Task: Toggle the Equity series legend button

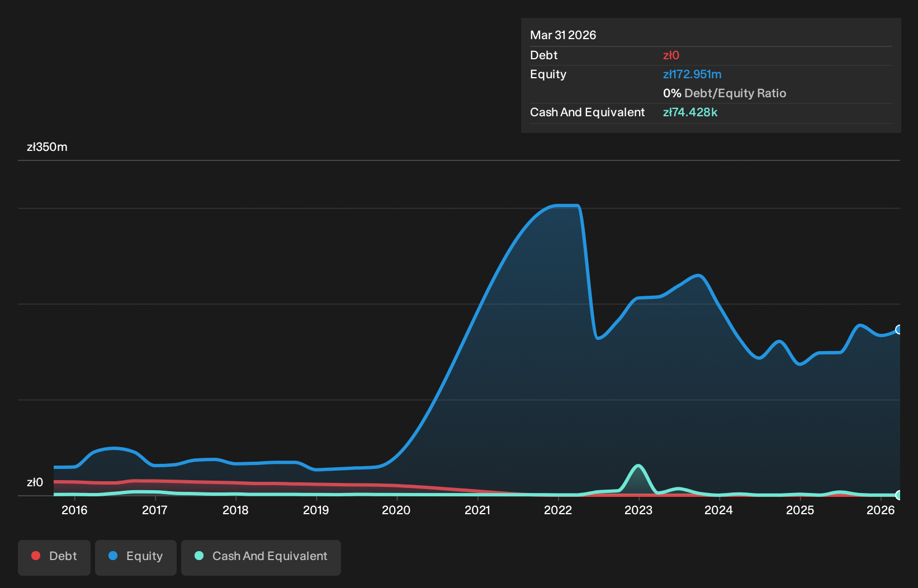Action: [x=136, y=557]
